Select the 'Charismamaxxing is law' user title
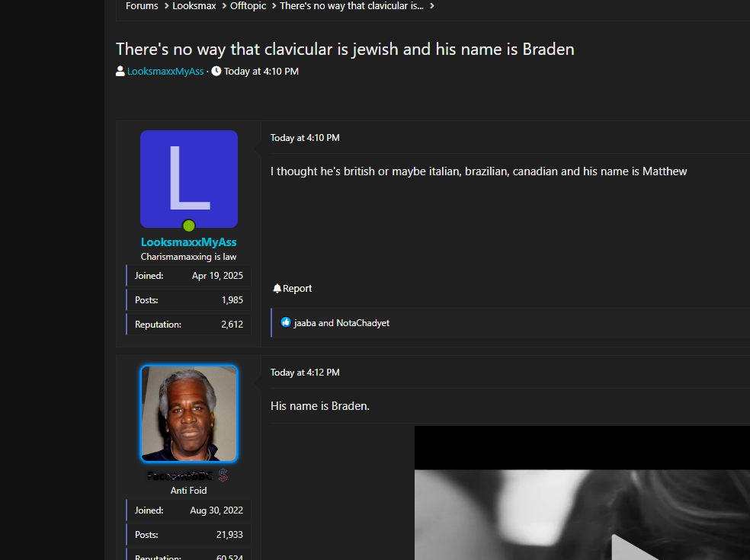Image resolution: width=750 pixels, height=560 pixels. click(189, 257)
